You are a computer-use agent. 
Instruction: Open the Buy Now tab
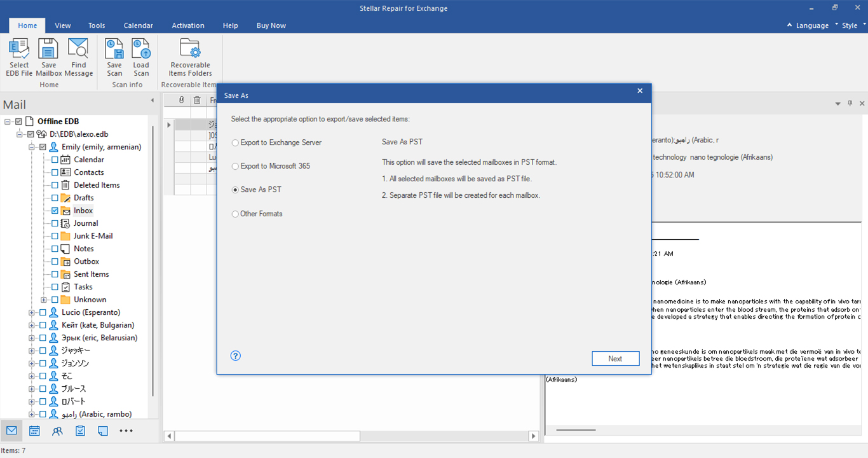(271, 25)
